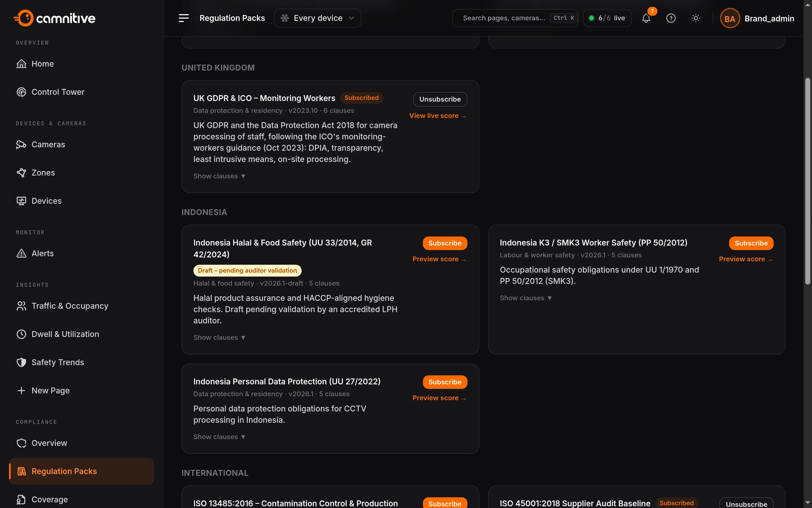Click the New Page plus icon
The image size is (812, 508).
point(21,390)
